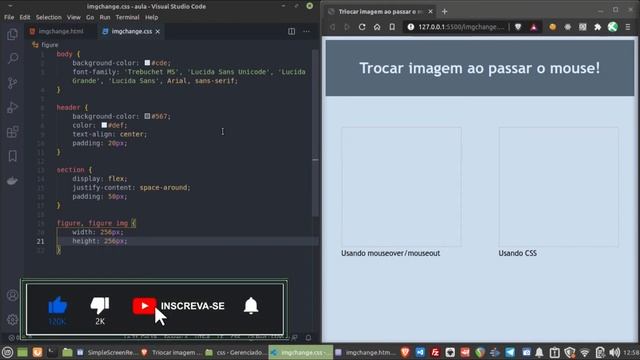Open the Terminal menu
The width and height of the screenshot is (640, 360).
click(127, 17)
